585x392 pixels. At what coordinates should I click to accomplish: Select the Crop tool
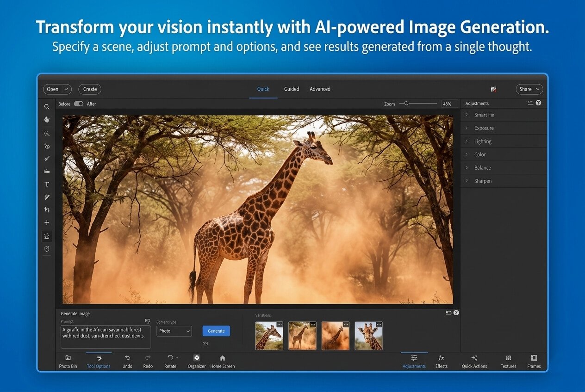coord(47,209)
